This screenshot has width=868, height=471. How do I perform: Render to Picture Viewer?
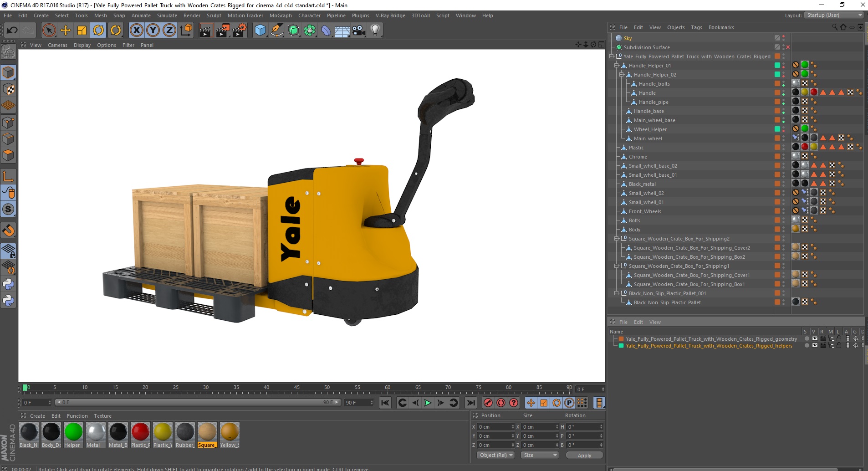click(x=223, y=30)
